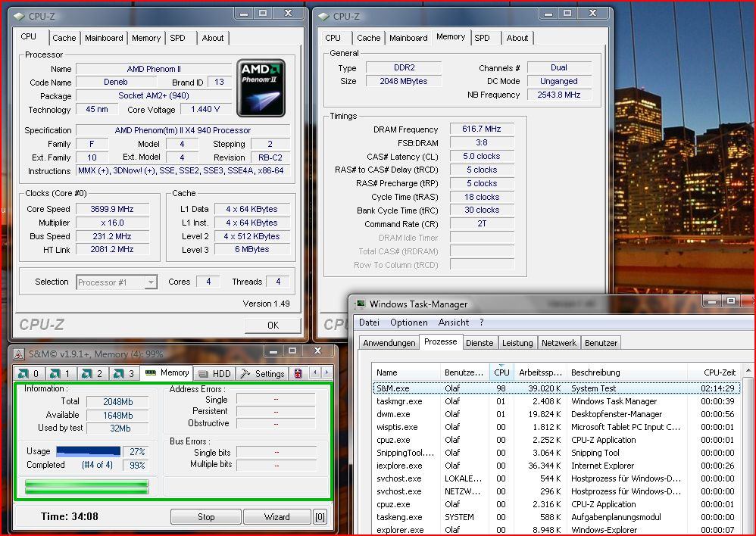Click the CPU-Z title icon of the processor window
The width and height of the screenshot is (756, 536).
coord(19,17)
